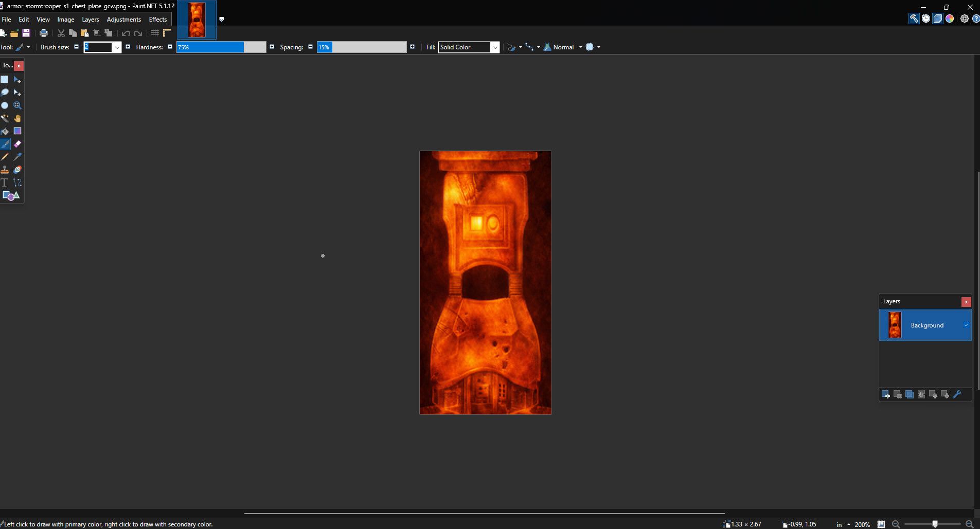The width and height of the screenshot is (980, 529).
Task: Click the Deselect icon
Action: coord(109,33)
